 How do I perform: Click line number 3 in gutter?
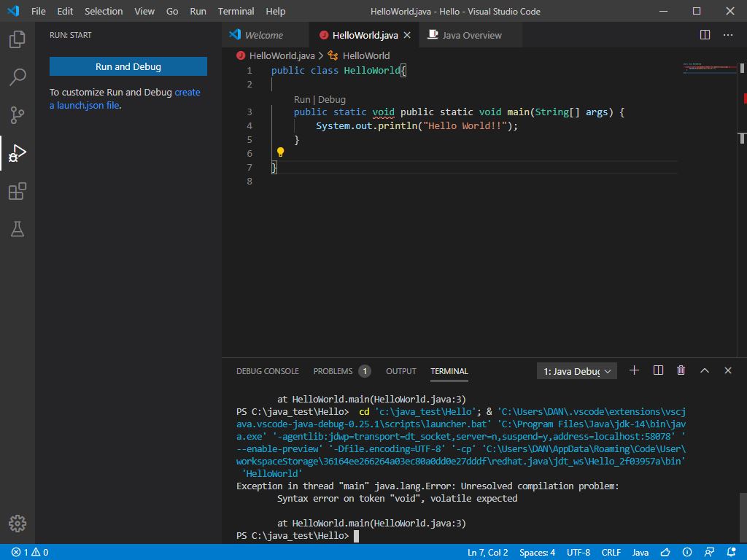(x=249, y=112)
